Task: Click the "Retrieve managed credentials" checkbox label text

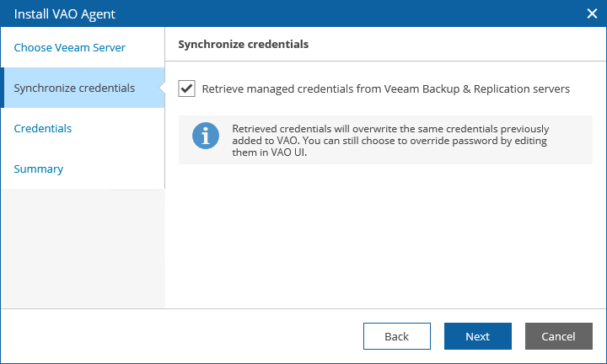Action: pos(386,88)
